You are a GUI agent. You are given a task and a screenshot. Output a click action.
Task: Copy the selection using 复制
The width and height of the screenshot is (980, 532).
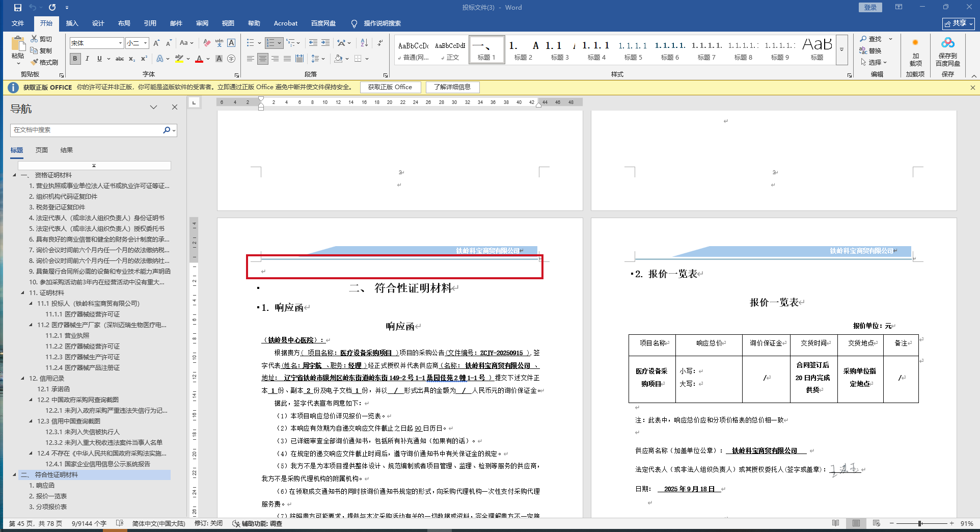pos(41,50)
